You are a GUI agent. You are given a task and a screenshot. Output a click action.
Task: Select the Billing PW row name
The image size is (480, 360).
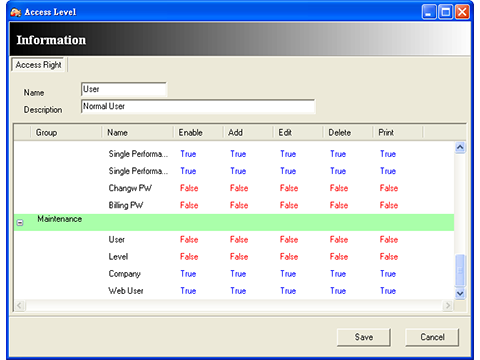[x=126, y=205]
